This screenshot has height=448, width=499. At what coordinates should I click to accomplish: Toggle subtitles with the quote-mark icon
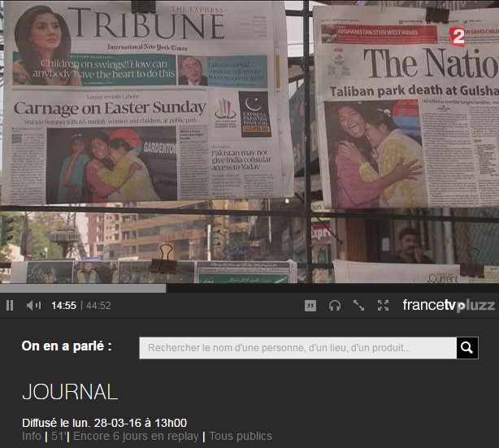click(310, 306)
